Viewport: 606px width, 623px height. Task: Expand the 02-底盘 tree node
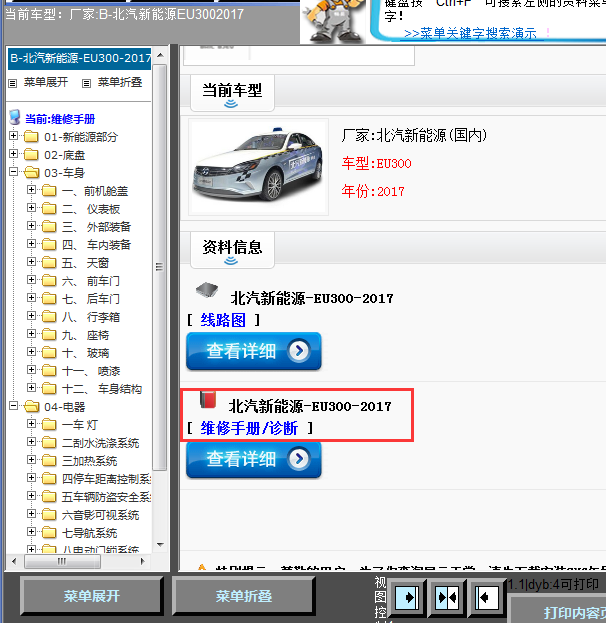click(x=14, y=153)
